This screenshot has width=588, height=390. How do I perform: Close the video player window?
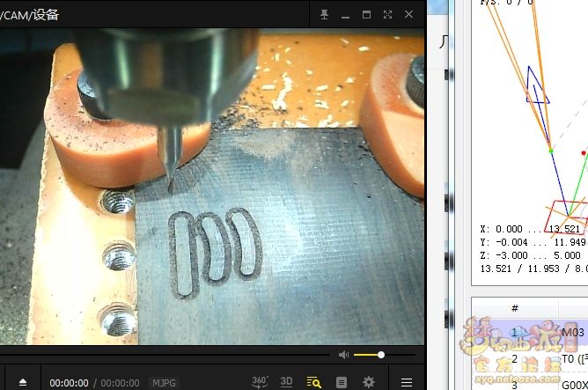408,15
